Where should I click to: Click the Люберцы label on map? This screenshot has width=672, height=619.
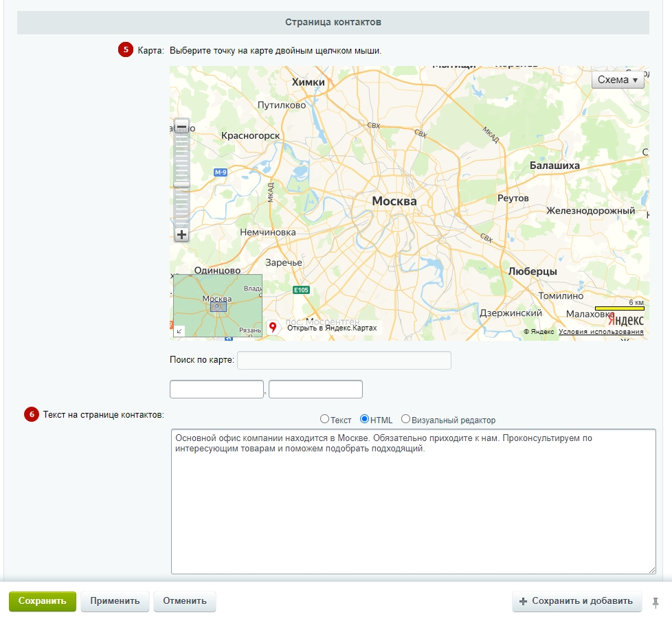click(533, 271)
